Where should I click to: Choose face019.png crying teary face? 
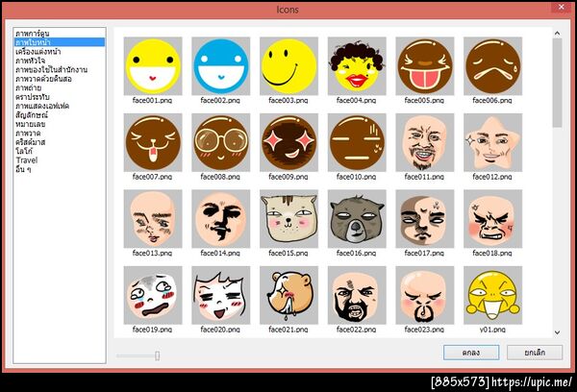pos(153,295)
